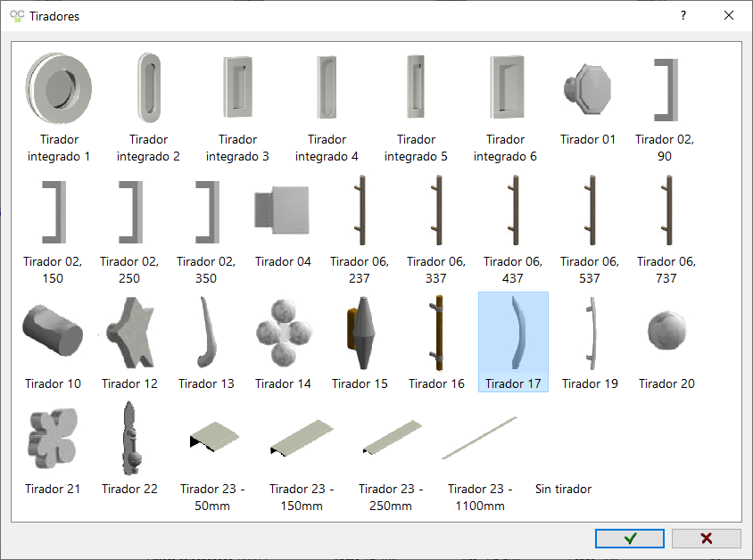
Task: Select the Tirador 06, 437 bar handle
Action: click(x=513, y=229)
